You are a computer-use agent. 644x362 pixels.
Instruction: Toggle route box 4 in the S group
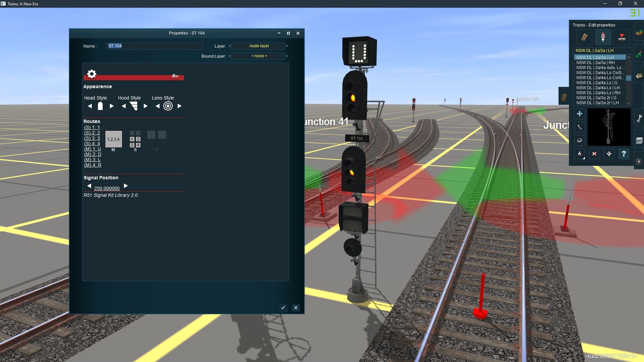tap(138, 145)
